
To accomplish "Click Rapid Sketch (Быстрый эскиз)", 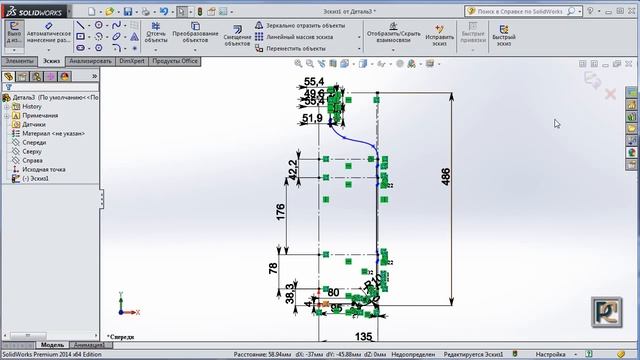I will pyautogui.click(x=504, y=35).
